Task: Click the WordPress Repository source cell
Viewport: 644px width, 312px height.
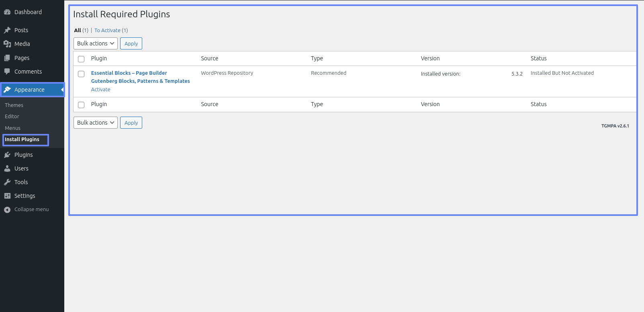Action: point(227,73)
